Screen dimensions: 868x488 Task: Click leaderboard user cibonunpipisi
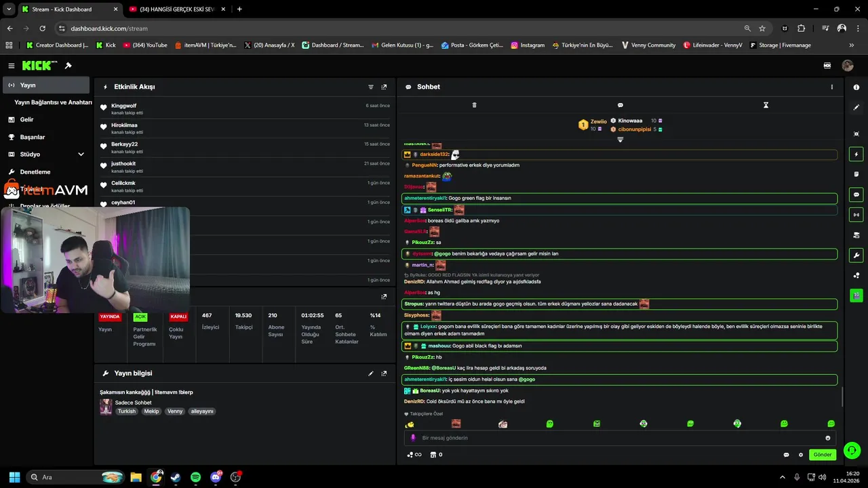coord(634,129)
